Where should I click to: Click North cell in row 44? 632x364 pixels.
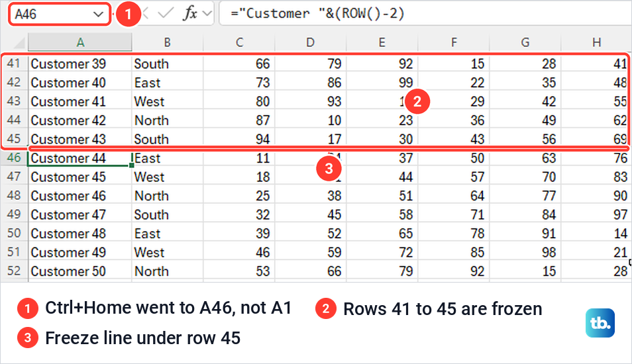click(167, 120)
